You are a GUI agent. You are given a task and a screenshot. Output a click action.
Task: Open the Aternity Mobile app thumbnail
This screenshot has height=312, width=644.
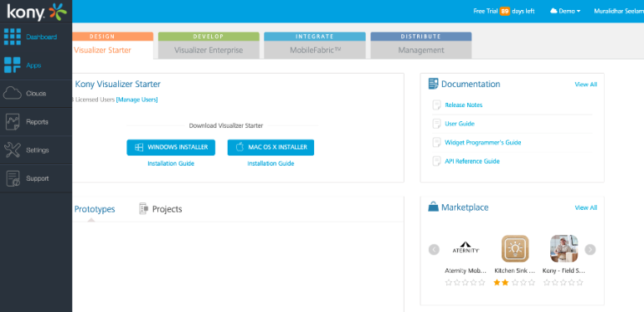tap(466, 248)
